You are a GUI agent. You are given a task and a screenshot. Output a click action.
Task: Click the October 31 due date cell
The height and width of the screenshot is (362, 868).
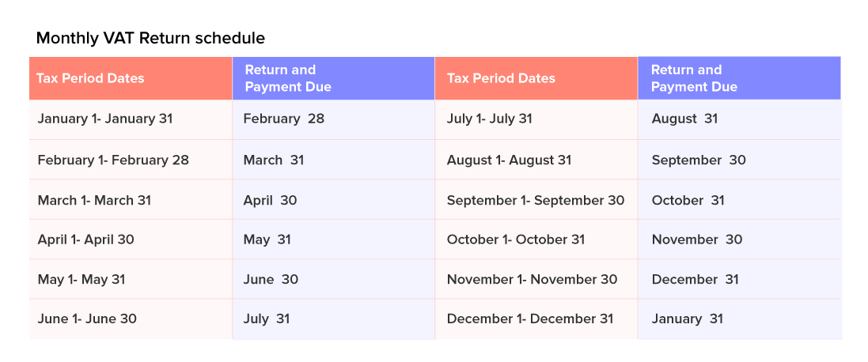click(688, 201)
